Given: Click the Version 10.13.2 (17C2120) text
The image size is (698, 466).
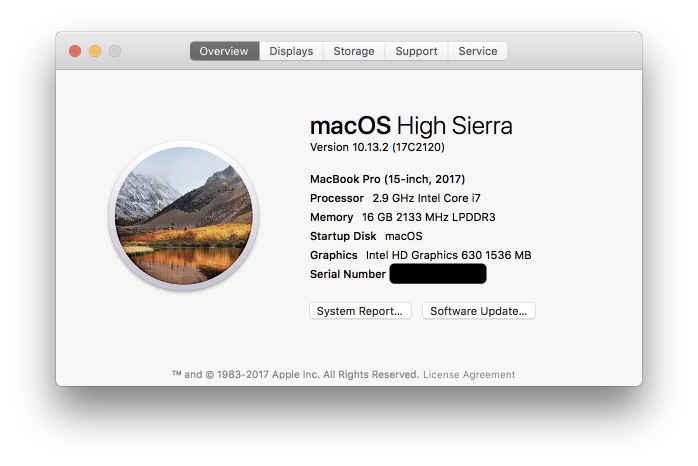Looking at the screenshot, I should click(377, 147).
